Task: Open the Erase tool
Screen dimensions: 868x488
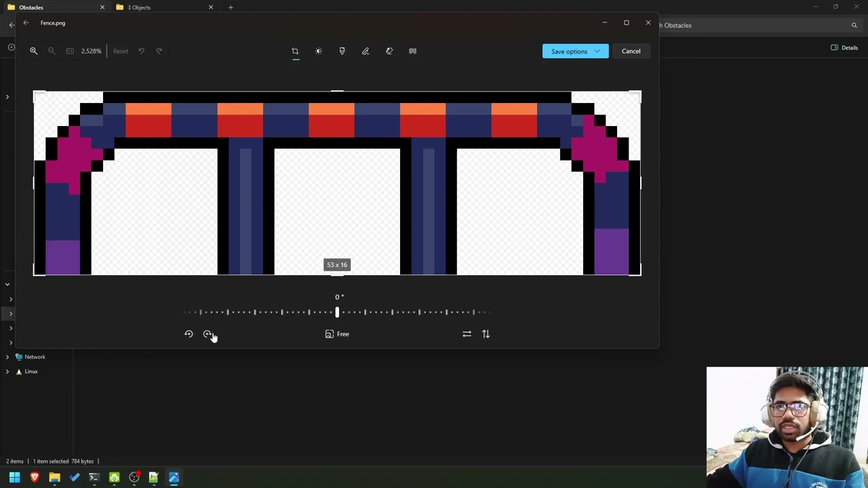Action: [389, 51]
